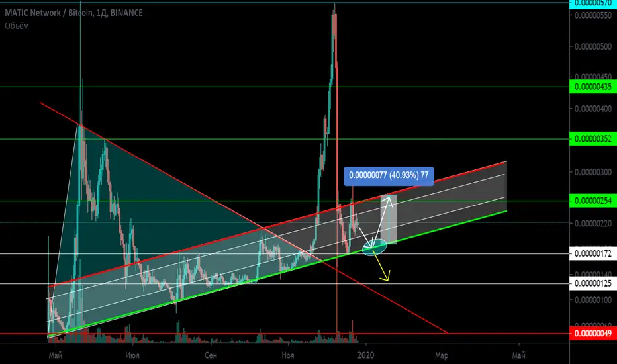617x364 pixels.
Task: Click the 2020 time axis label
Action: (365, 355)
